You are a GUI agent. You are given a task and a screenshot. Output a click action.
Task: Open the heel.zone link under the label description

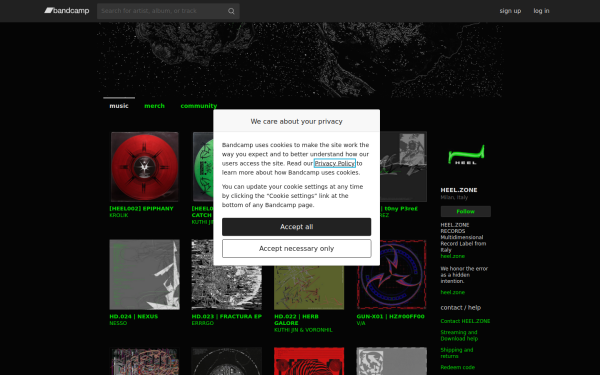tap(452, 256)
